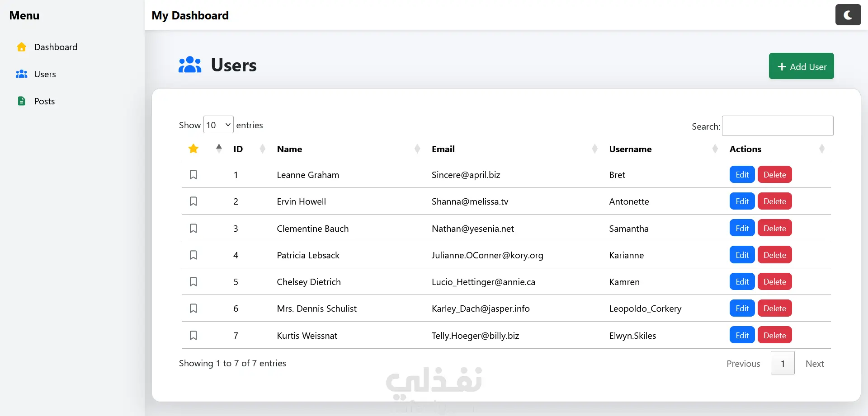Open Users in the sidebar menu
This screenshot has width=868, height=416.
point(45,74)
